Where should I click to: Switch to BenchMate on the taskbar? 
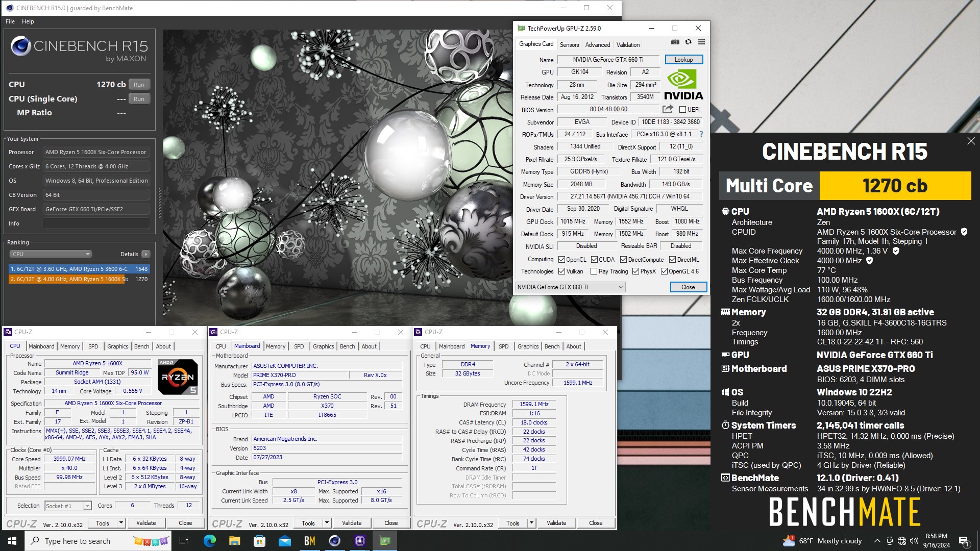click(x=310, y=541)
